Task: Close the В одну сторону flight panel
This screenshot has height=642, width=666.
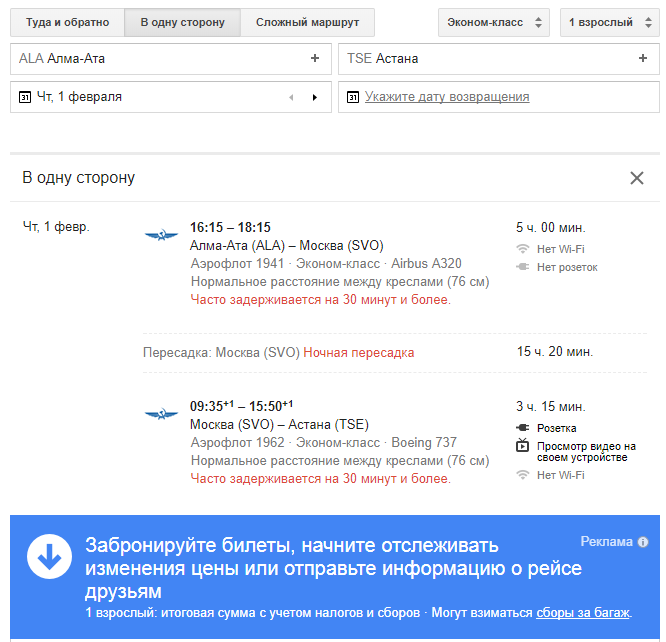Action: click(x=637, y=178)
